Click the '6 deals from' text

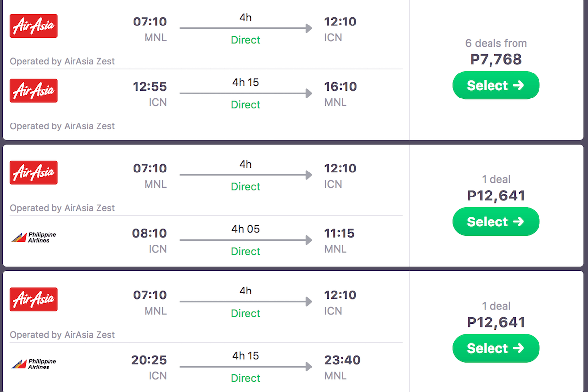(496, 43)
